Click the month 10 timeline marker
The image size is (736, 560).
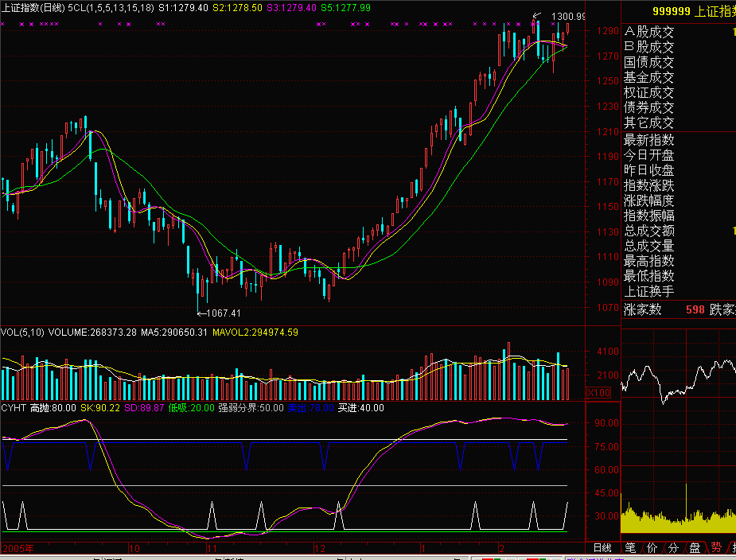tap(134, 548)
